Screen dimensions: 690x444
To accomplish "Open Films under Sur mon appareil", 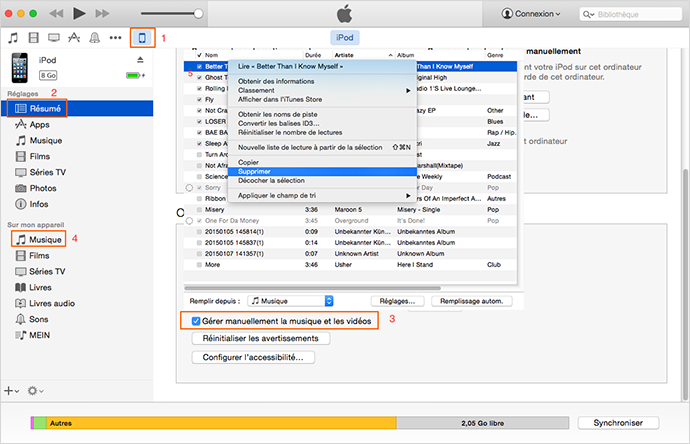I will 33,256.
